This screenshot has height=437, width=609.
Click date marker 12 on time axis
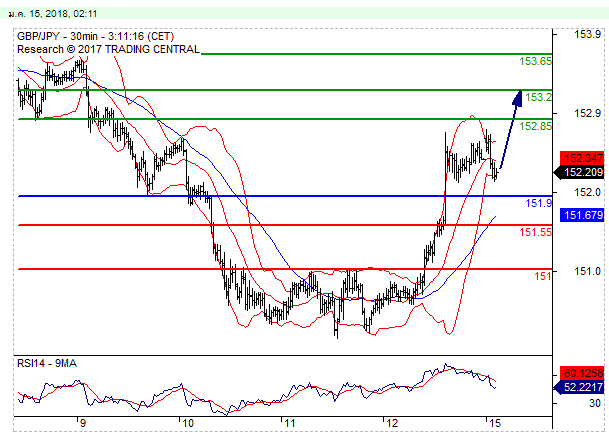click(x=392, y=423)
